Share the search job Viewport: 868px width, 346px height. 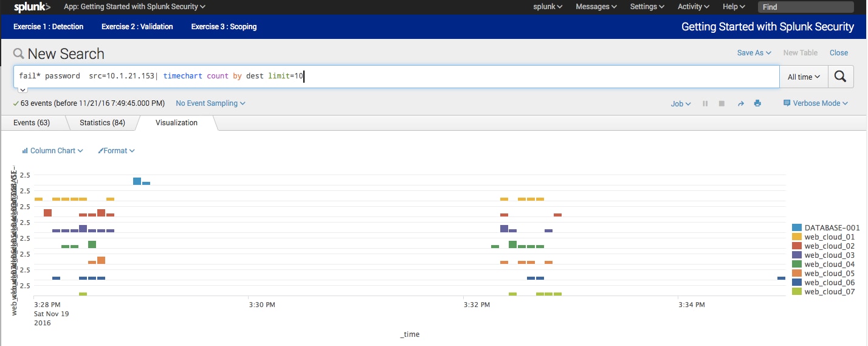click(x=740, y=103)
